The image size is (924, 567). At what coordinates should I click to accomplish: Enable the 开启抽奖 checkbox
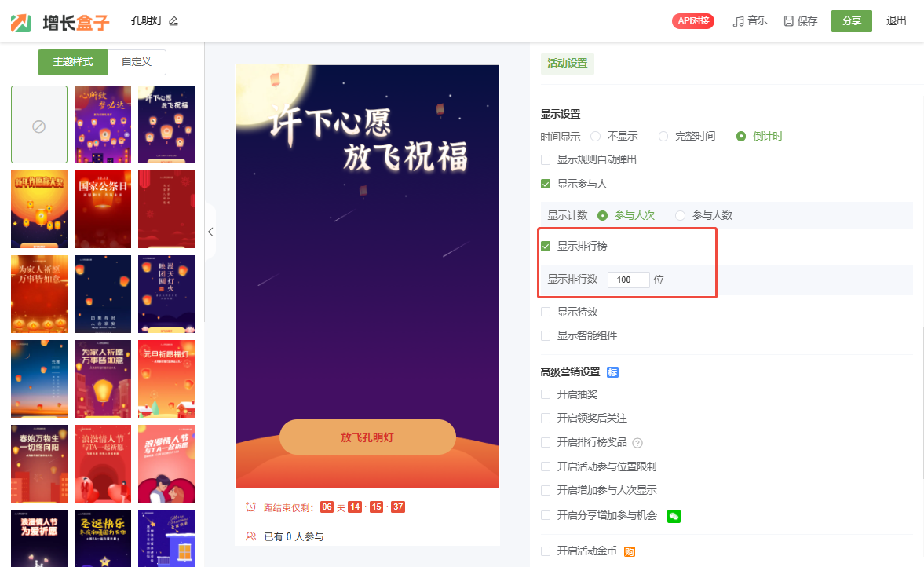point(546,394)
